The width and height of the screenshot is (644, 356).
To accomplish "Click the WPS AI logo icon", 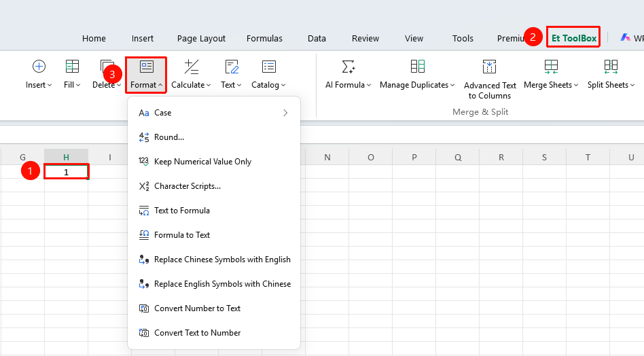I will 625,37.
